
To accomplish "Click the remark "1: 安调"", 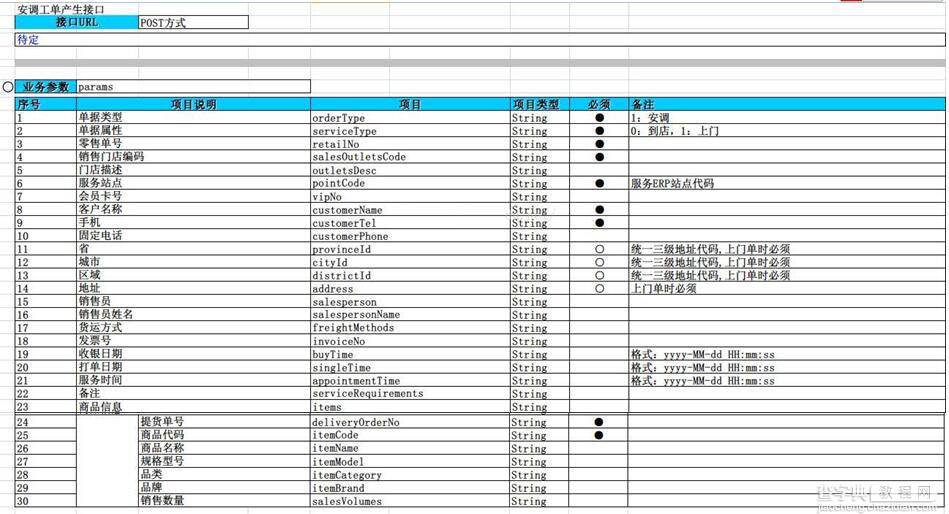I will tap(649, 117).
